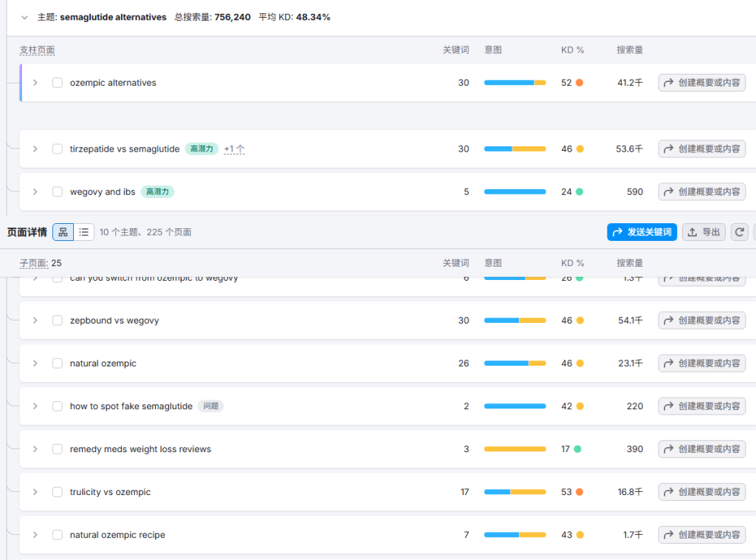756x560 pixels.
Task: Expand the tirzepatide vs semaglutide row
Action: coord(35,148)
